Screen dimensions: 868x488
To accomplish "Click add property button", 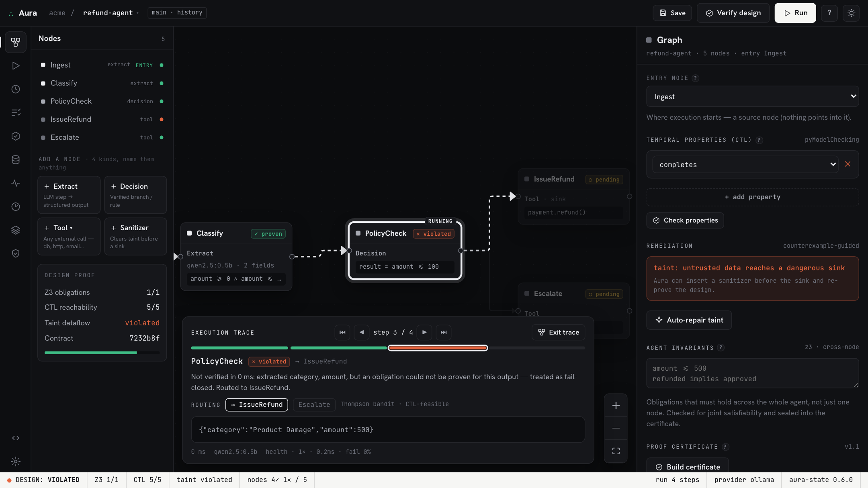I will (752, 197).
